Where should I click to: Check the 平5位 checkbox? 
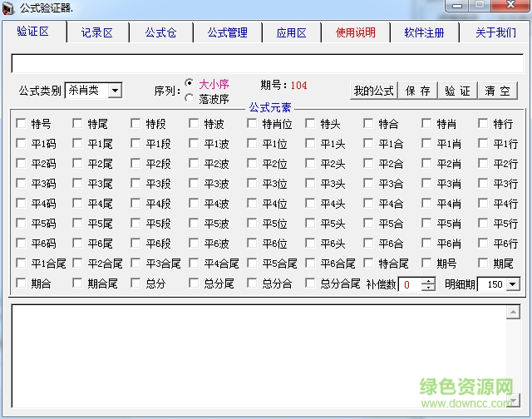(252, 224)
